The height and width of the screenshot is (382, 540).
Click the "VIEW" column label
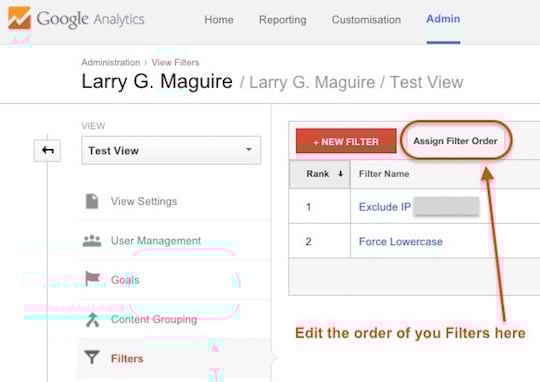click(93, 126)
